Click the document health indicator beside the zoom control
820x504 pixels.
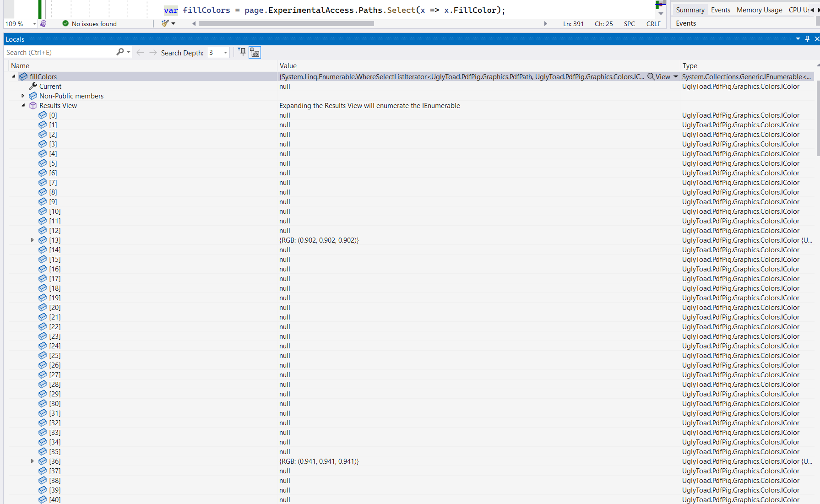point(43,23)
